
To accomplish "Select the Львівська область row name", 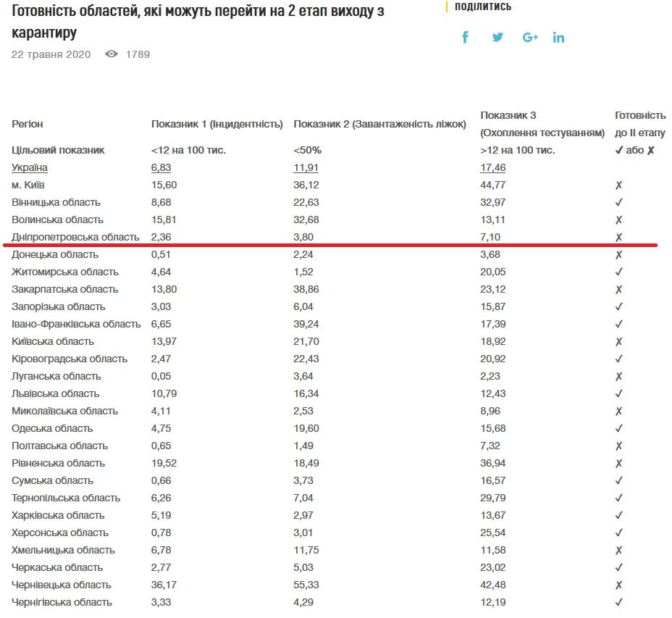I will pos(56,394).
